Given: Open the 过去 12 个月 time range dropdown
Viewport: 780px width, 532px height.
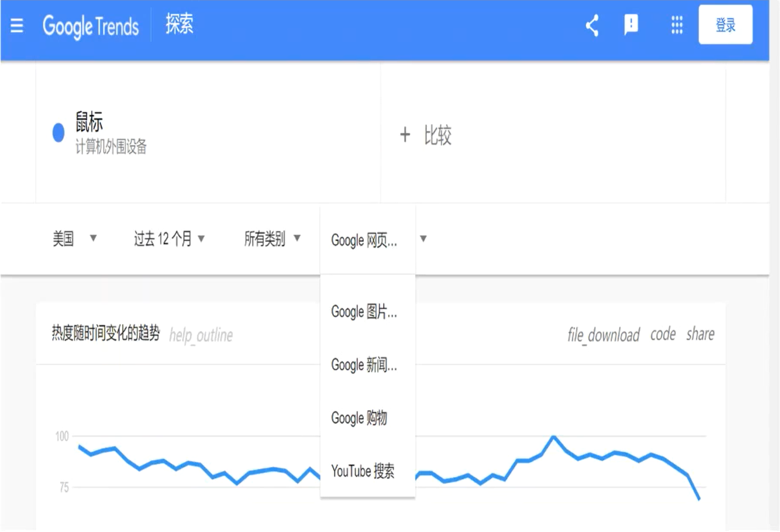Looking at the screenshot, I should tap(169, 239).
